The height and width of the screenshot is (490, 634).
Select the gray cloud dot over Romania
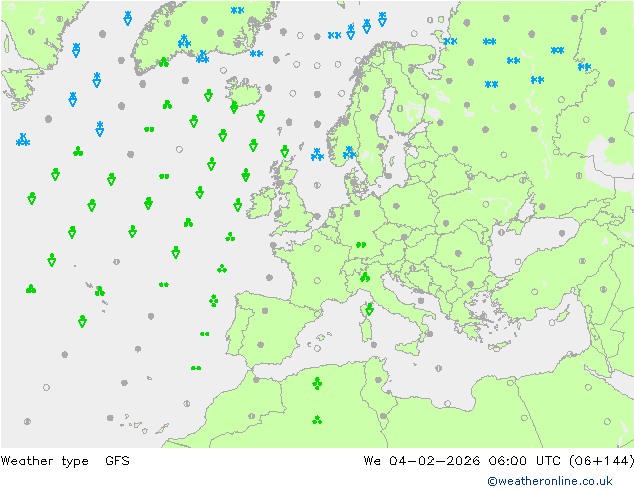pyautogui.click(x=458, y=253)
